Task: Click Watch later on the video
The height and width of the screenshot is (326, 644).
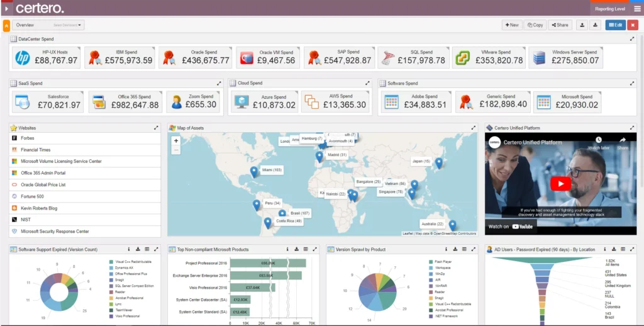Action: [599, 143]
